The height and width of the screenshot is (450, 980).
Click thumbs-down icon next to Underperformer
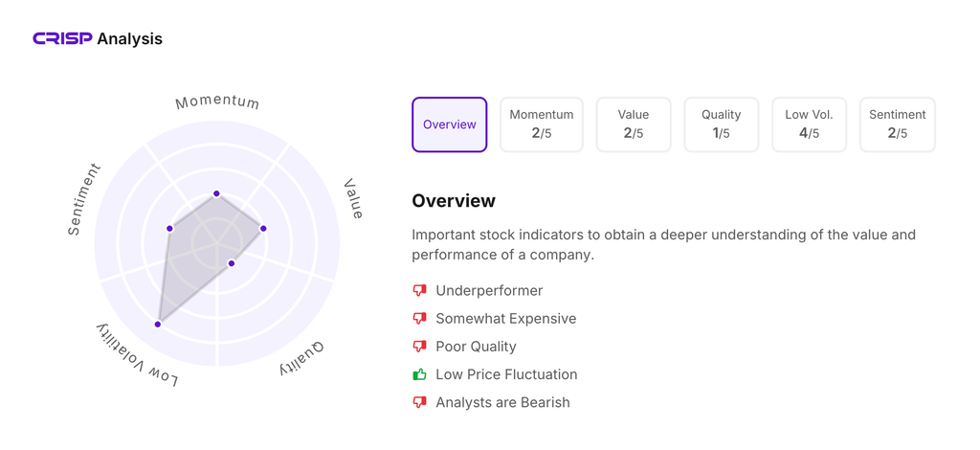[x=419, y=290]
